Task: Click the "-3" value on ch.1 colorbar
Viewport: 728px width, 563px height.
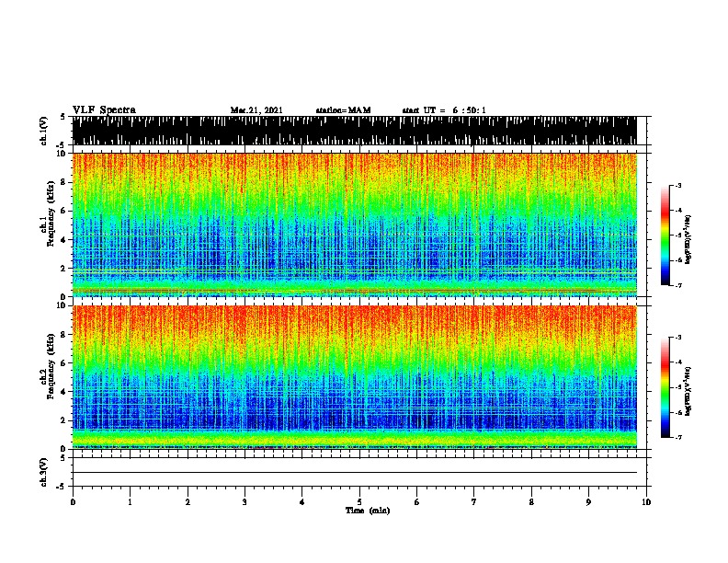Action: (678, 186)
